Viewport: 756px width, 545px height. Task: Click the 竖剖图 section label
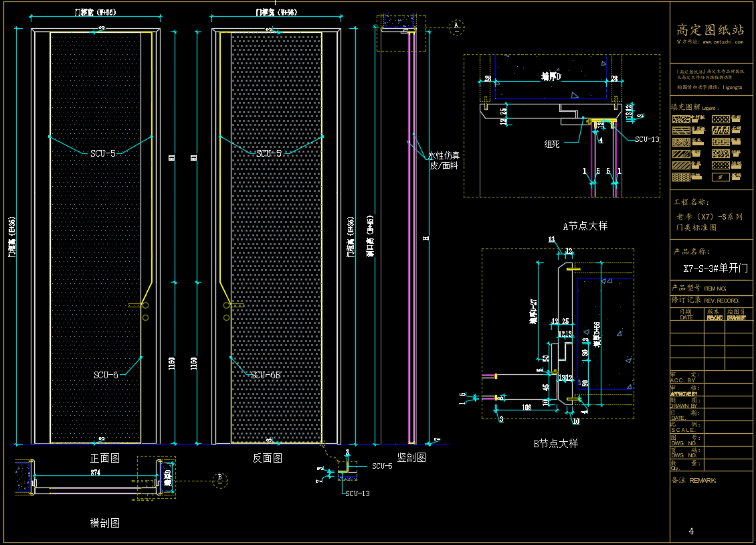412,459
